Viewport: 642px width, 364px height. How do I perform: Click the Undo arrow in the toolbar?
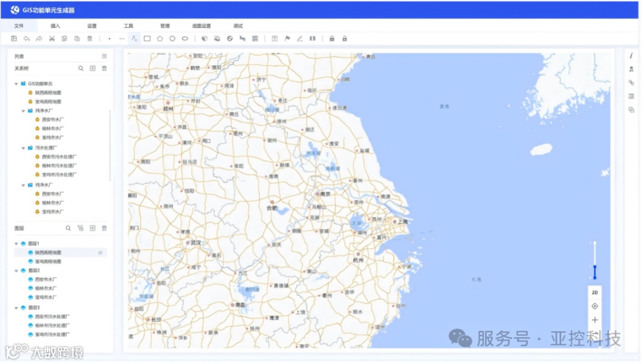pyautogui.click(x=27, y=39)
